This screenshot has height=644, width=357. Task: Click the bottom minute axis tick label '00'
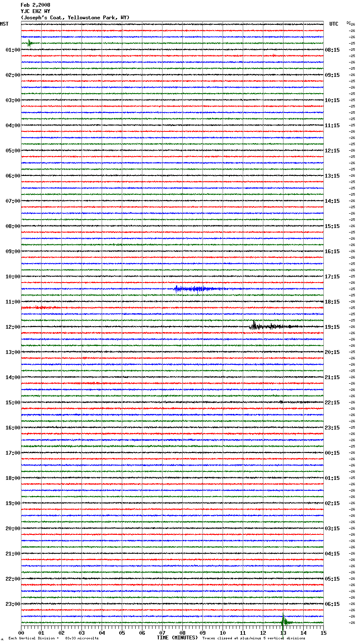[x=21, y=633]
